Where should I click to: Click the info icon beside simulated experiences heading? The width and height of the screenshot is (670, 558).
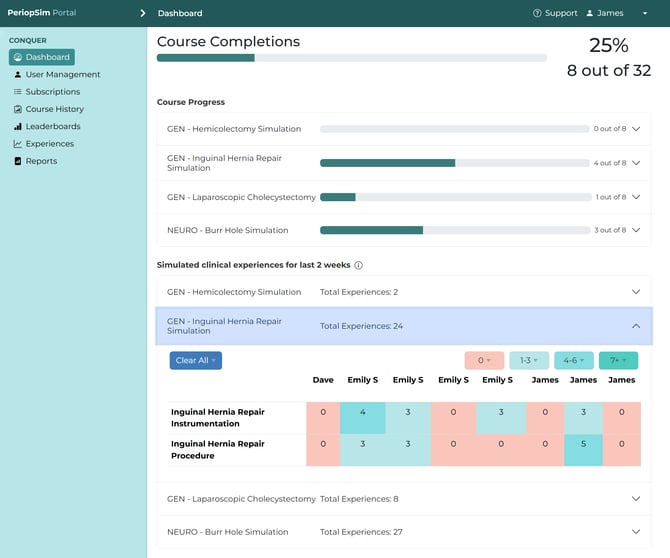[x=359, y=265]
